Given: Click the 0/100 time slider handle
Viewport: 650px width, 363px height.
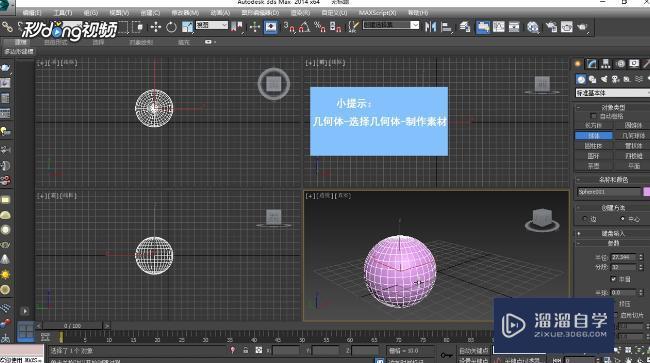Looking at the screenshot, I should 73,326.
